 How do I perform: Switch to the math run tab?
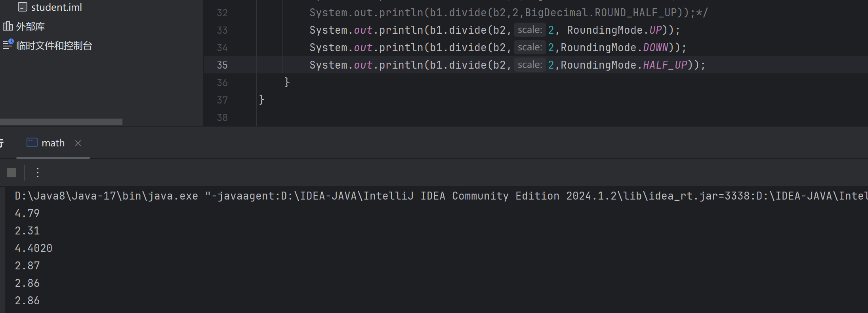[53, 143]
